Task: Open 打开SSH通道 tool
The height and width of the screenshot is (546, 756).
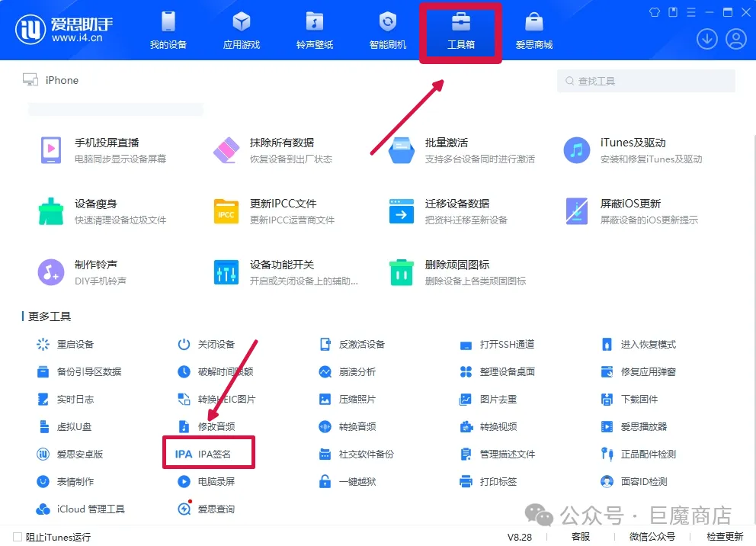Action: point(497,345)
